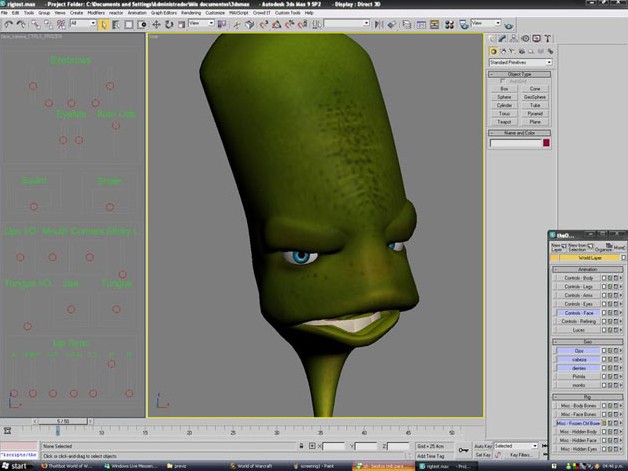Collapse the Object Type rollout
This screenshot has height=471, width=628.
520,74
